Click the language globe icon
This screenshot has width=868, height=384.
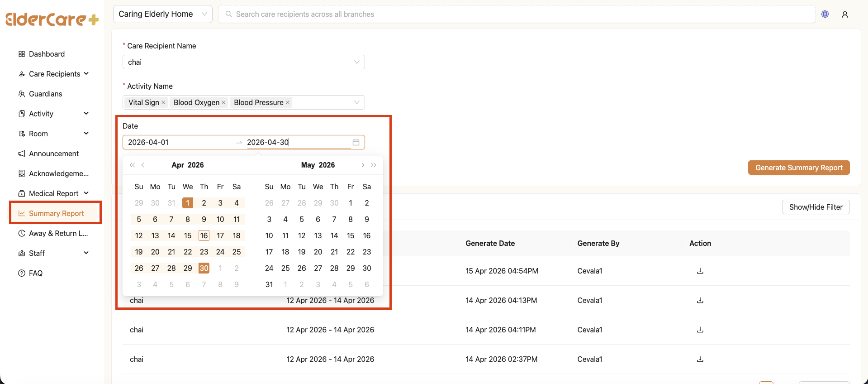[825, 14]
